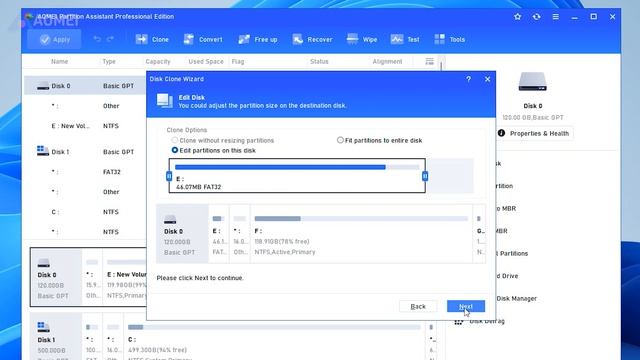Select Clone without resizing partitions option
Screen dimensions: 640x360
tap(223, 140)
